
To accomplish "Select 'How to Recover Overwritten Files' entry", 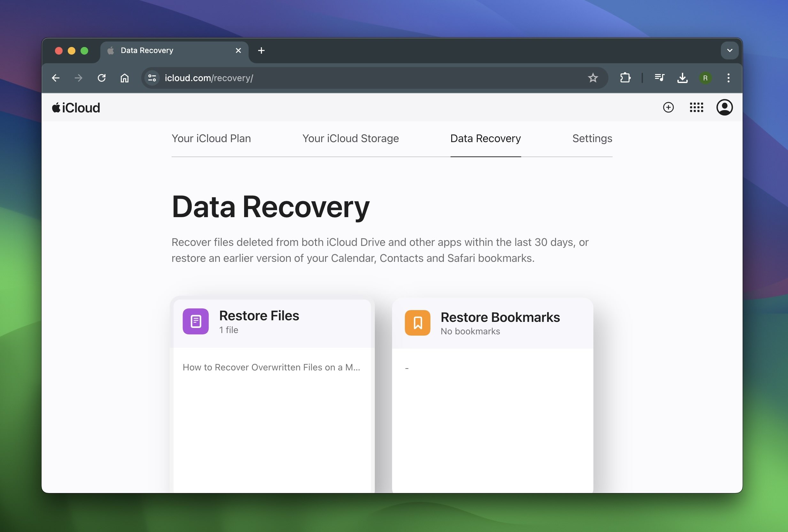I will 271,368.
